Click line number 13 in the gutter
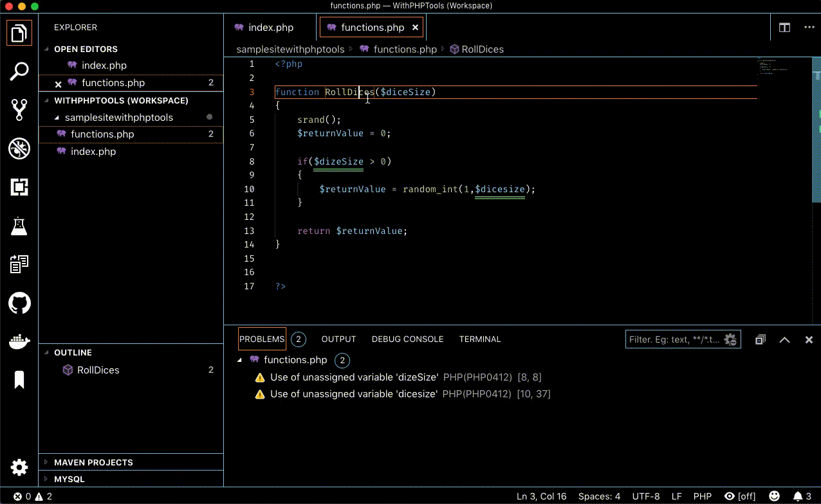Screen dimensions: 821x504 [x=249, y=231]
